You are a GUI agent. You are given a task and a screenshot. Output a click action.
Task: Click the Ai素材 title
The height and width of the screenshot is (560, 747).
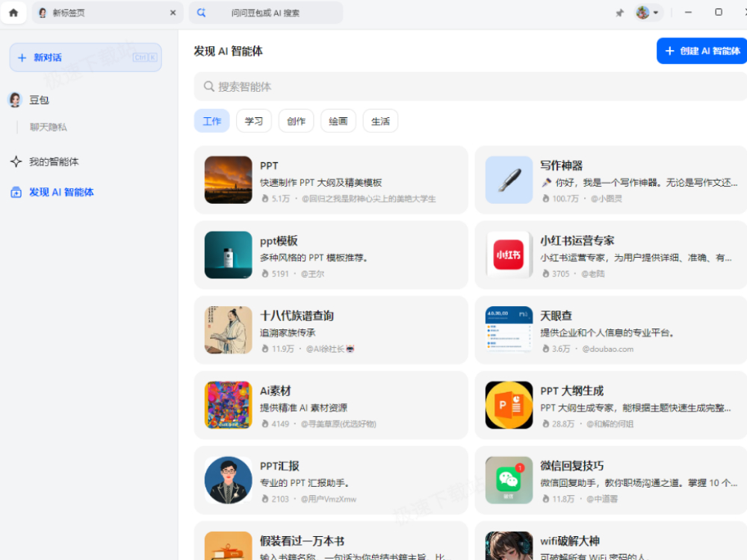coord(276,391)
